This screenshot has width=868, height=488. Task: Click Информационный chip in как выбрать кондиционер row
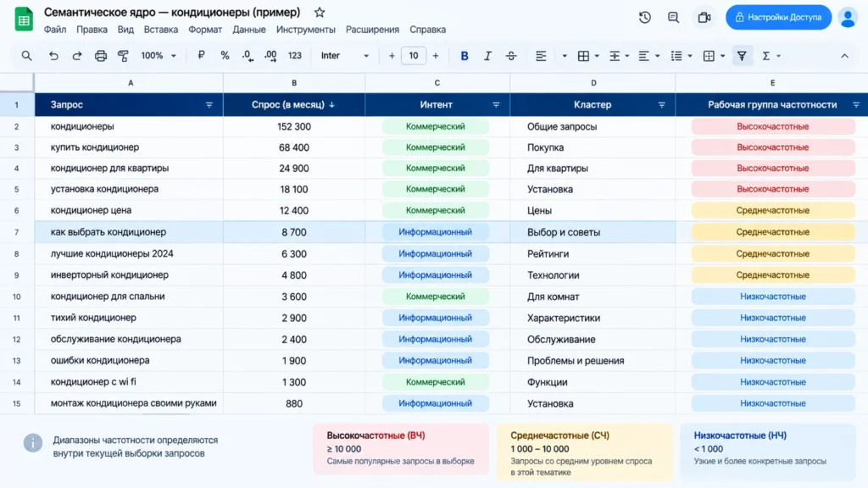pyautogui.click(x=435, y=232)
